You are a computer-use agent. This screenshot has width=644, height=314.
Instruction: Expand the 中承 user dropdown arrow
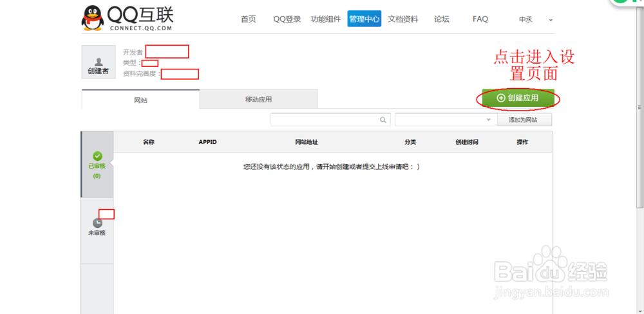551,20
